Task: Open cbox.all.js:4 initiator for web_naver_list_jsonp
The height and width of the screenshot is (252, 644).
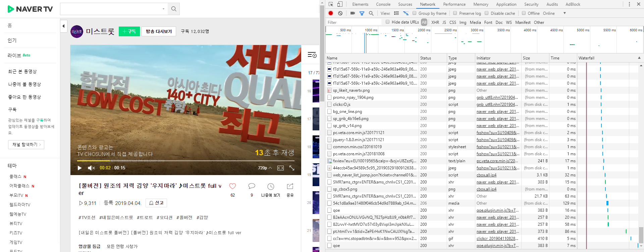Action: pyautogui.click(x=486, y=175)
